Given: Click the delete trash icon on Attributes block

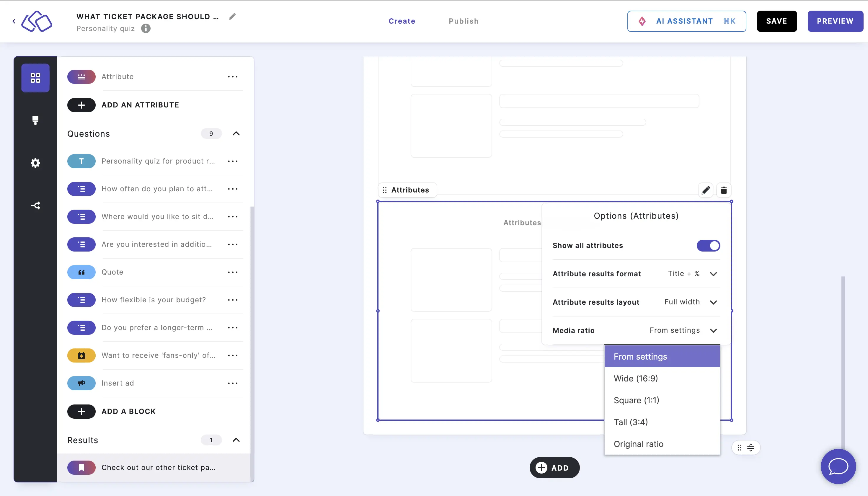Looking at the screenshot, I should tap(724, 190).
